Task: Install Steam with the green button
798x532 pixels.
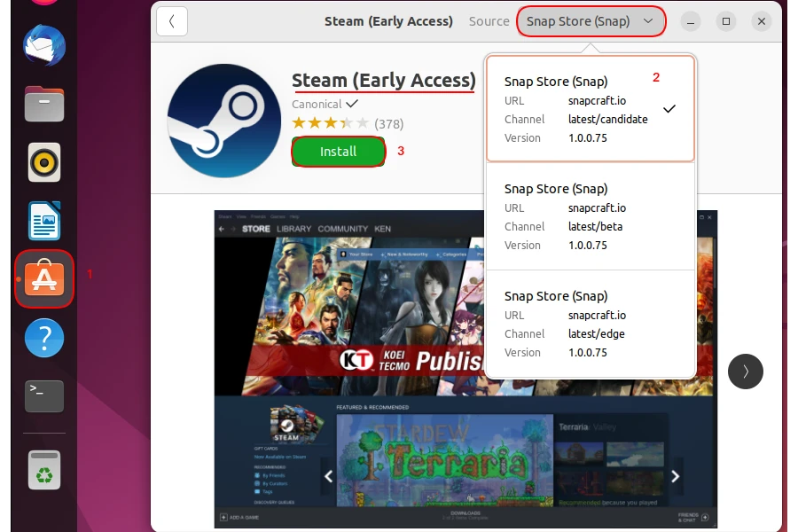Action: click(338, 152)
